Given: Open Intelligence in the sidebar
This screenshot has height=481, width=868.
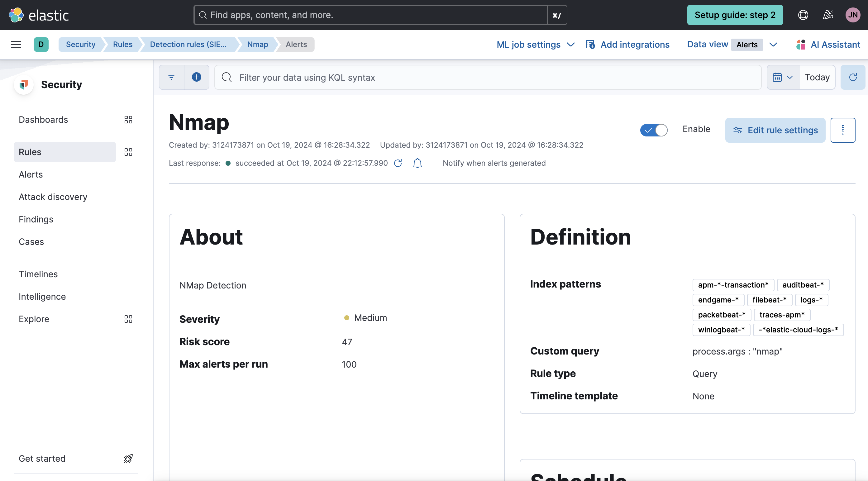Looking at the screenshot, I should (42, 296).
